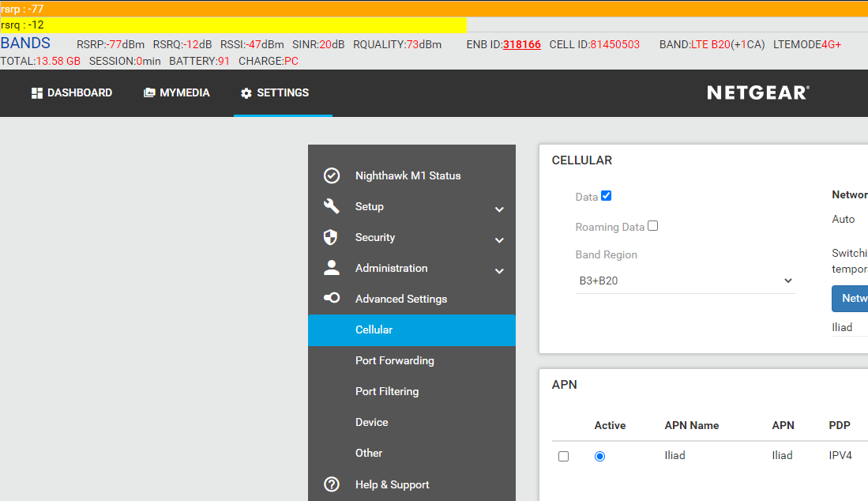
Task: Click the NETGEAR logo
Action: (x=758, y=92)
